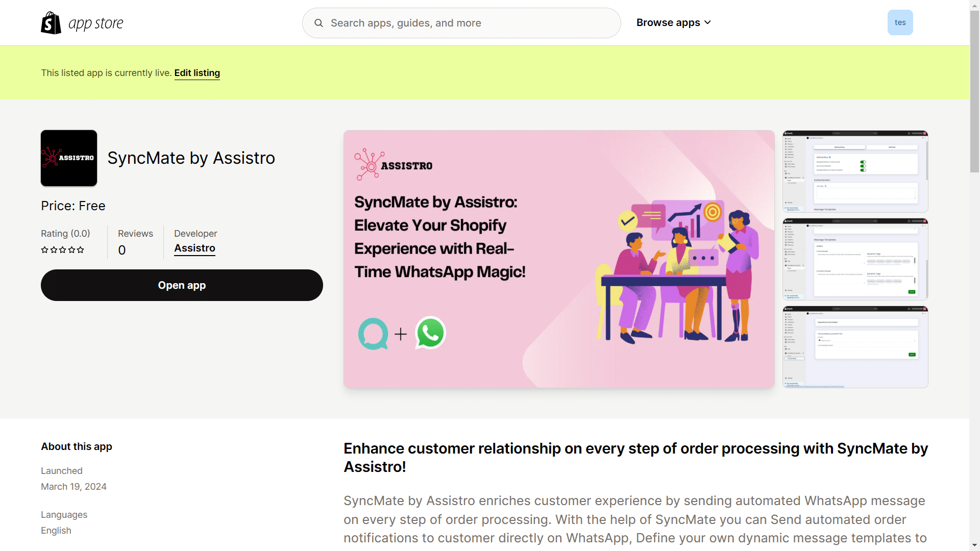Open the tes account avatar
The width and height of the screenshot is (980, 551).
[x=900, y=22]
